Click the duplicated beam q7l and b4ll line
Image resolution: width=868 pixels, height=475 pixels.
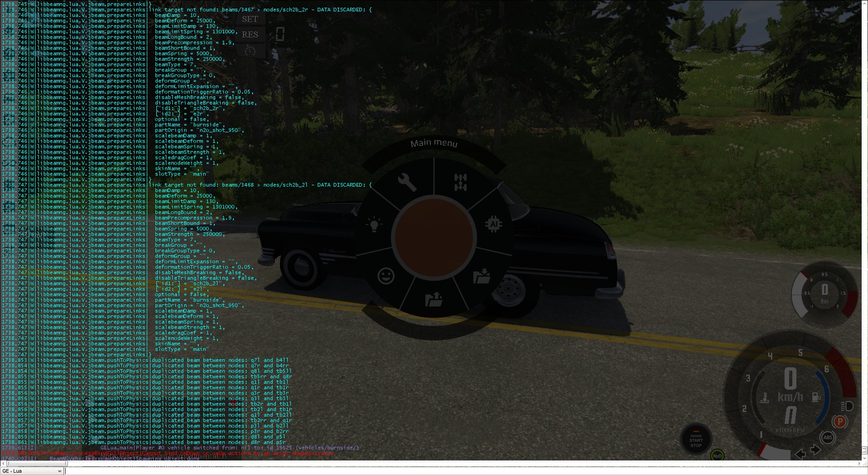[145, 360]
